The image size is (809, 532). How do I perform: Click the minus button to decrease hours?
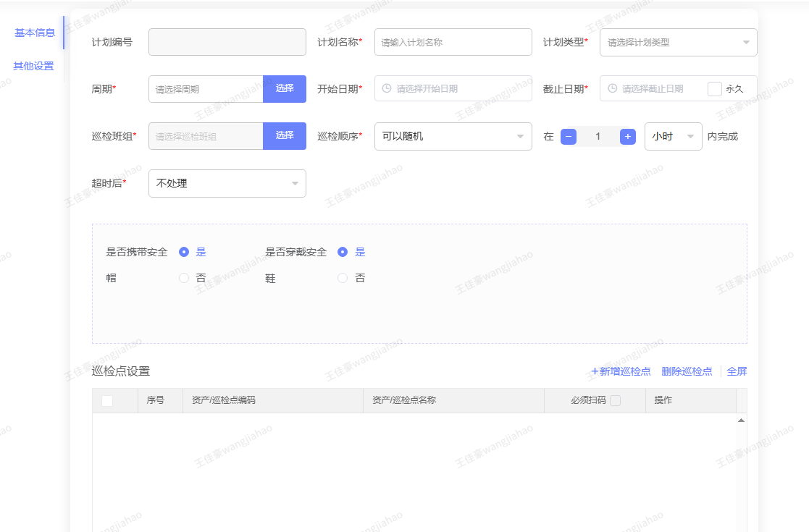click(569, 136)
